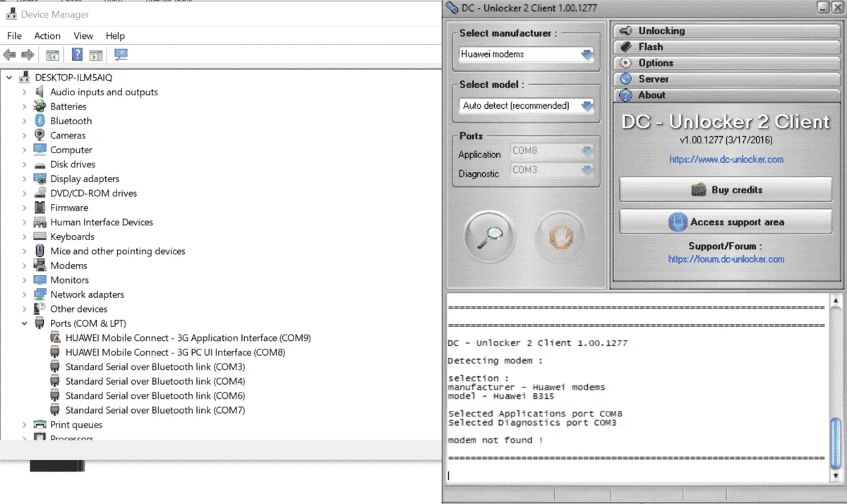Click the Display adapters category icon
The width and height of the screenshot is (847, 504).
click(x=40, y=179)
